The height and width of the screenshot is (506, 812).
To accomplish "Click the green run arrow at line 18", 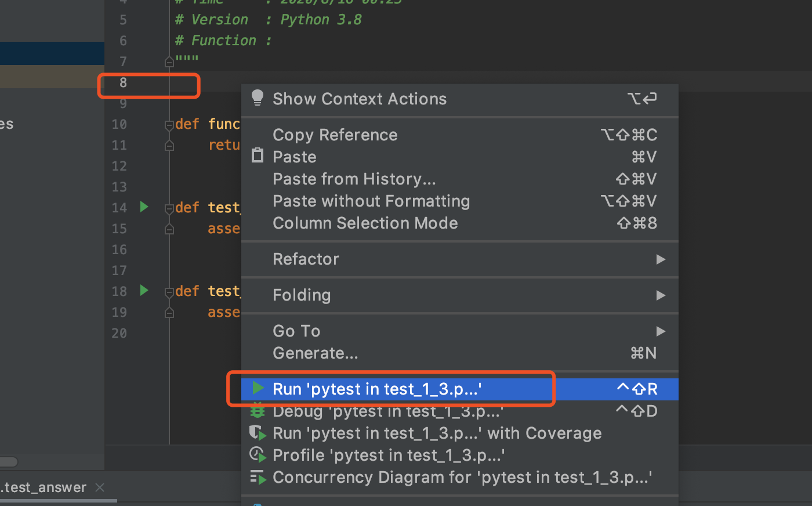I will pos(144,290).
